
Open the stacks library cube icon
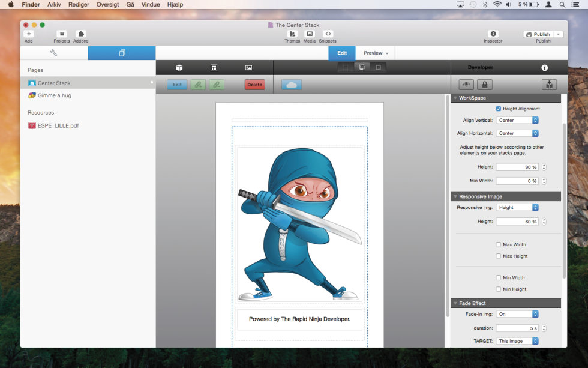tap(179, 67)
